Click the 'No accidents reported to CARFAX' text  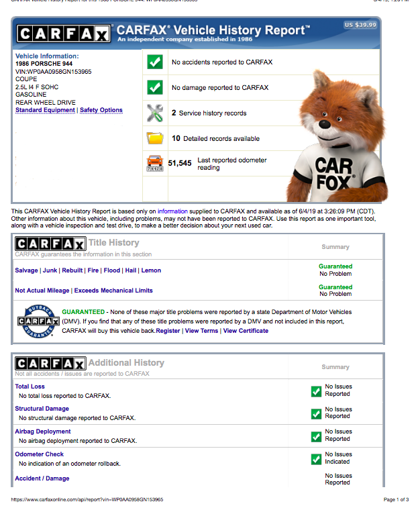tap(222, 62)
